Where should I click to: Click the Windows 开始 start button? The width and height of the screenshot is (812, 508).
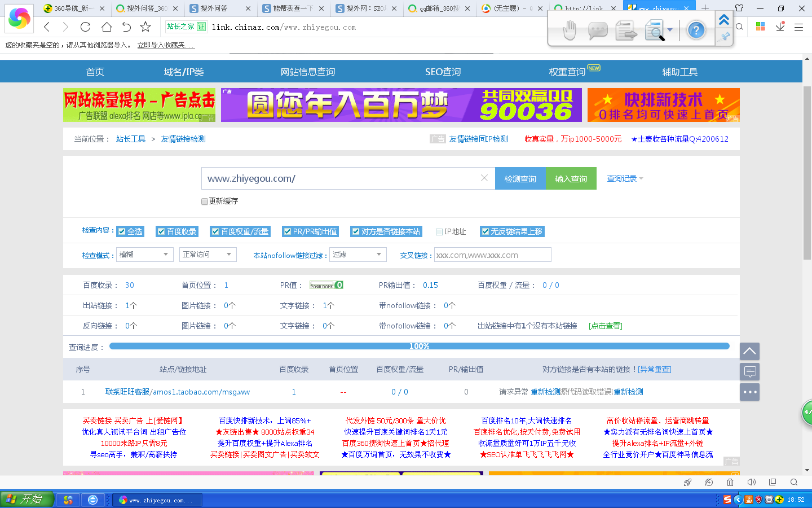coord(27,500)
